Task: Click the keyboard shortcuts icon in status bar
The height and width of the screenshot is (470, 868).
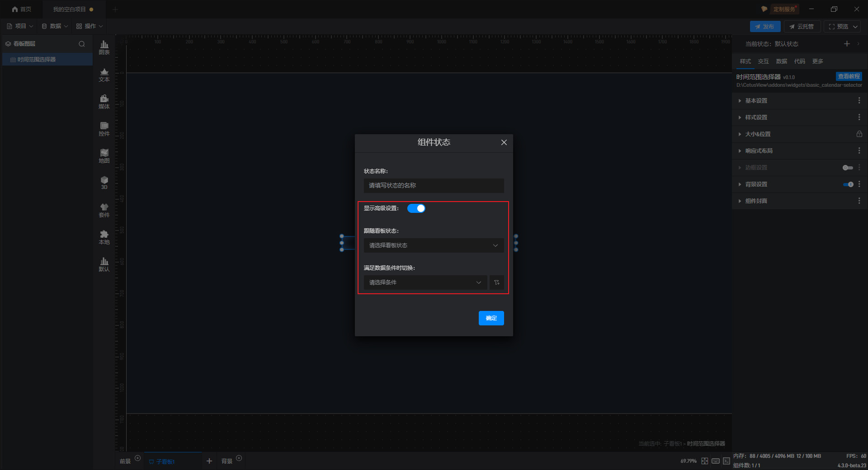Action: pos(716,461)
